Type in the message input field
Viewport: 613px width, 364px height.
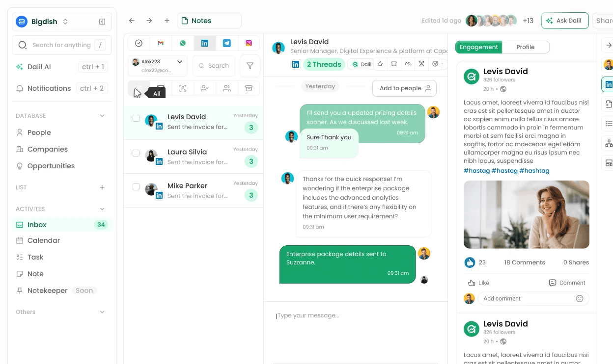[344, 315]
